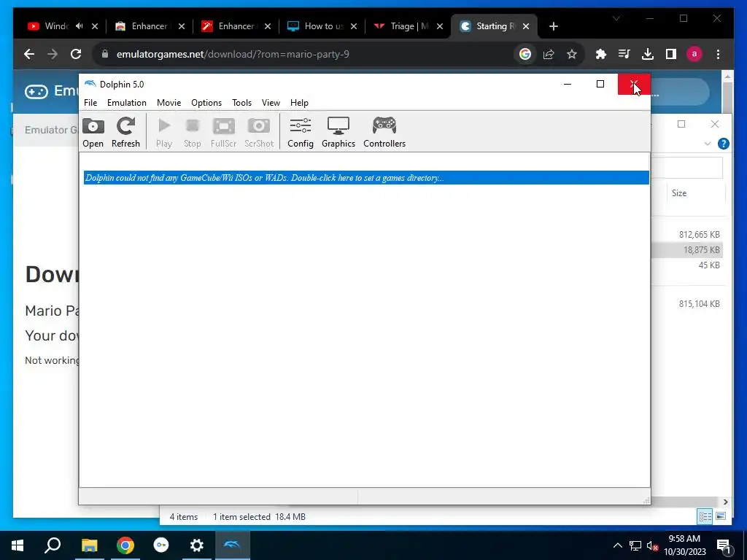747x560 pixels.
Task: Show hidden system tray icons
Action: tap(617, 545)
